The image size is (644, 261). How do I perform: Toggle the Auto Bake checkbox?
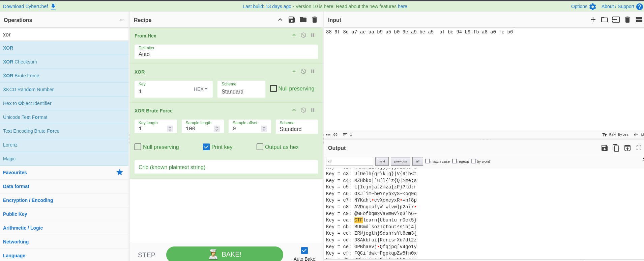click(x=304, y=251)
